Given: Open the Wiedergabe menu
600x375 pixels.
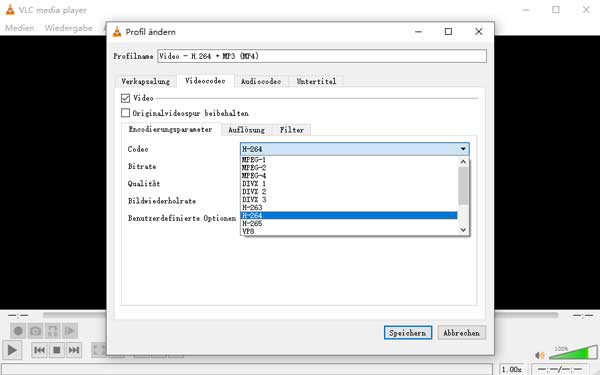Looking at the screenshot, I should (x=68, y=28).
